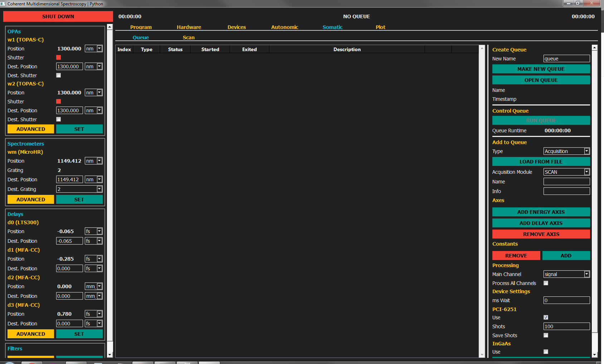Click the w2 Shutter red indicator
The height and width of the screenshot is (364, 604).
pyautogui.click(x=59, y=102)
